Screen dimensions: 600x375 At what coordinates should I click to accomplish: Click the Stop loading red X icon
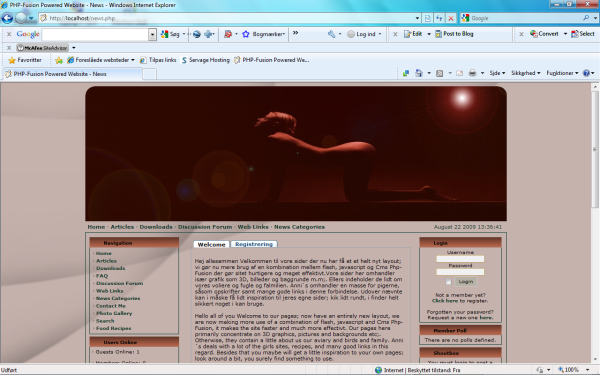(x=451, y=18)
